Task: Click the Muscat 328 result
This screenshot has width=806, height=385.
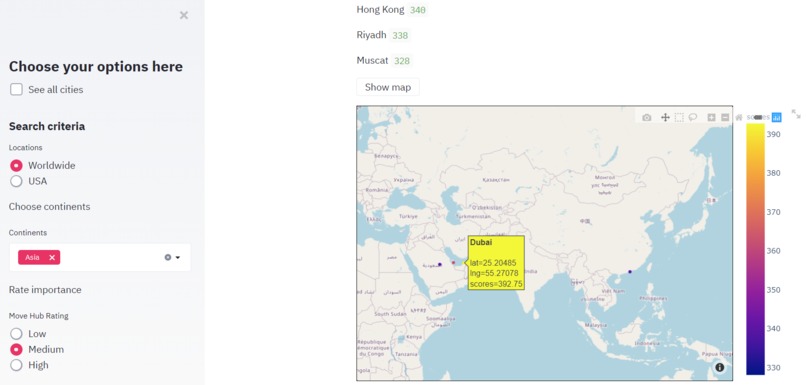Action: tap(384, 61)
